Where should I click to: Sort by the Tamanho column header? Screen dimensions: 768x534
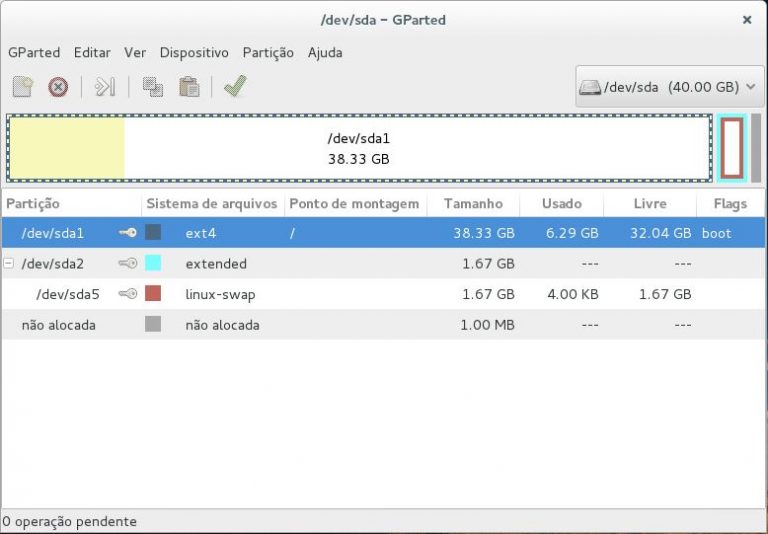473,203
